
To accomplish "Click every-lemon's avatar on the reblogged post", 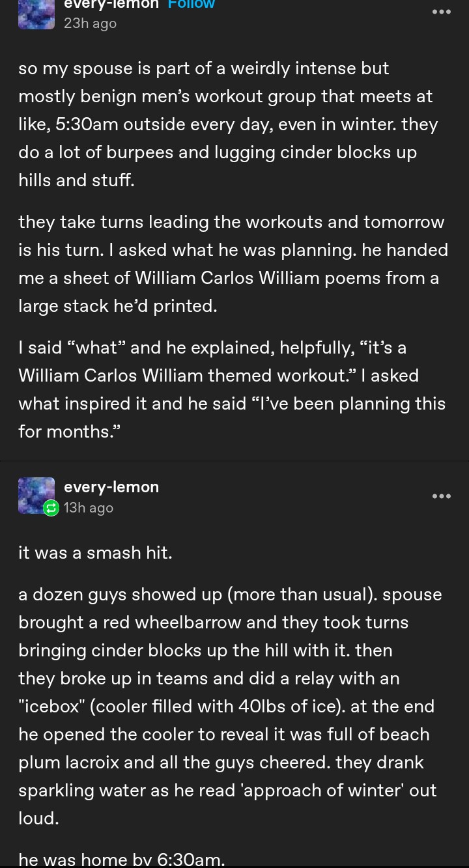I will pos(36,496).
